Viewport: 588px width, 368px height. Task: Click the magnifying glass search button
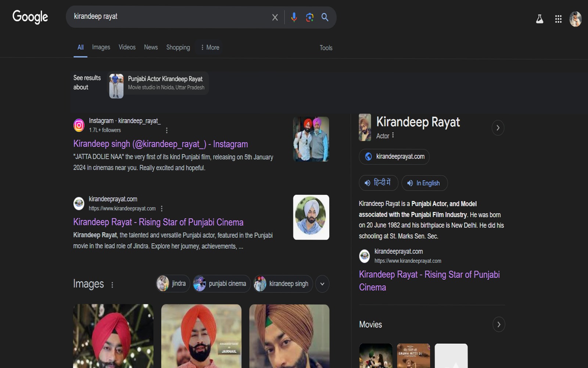click(x=325, y=17)
